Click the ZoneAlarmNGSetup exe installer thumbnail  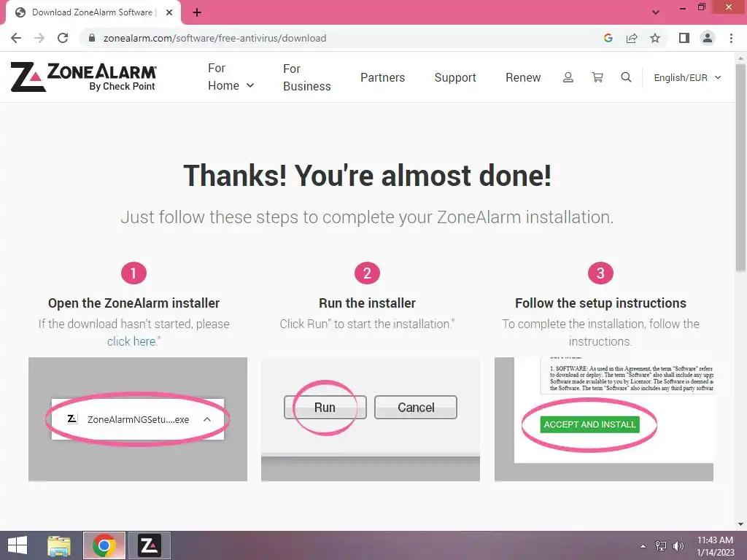point(138,419)
